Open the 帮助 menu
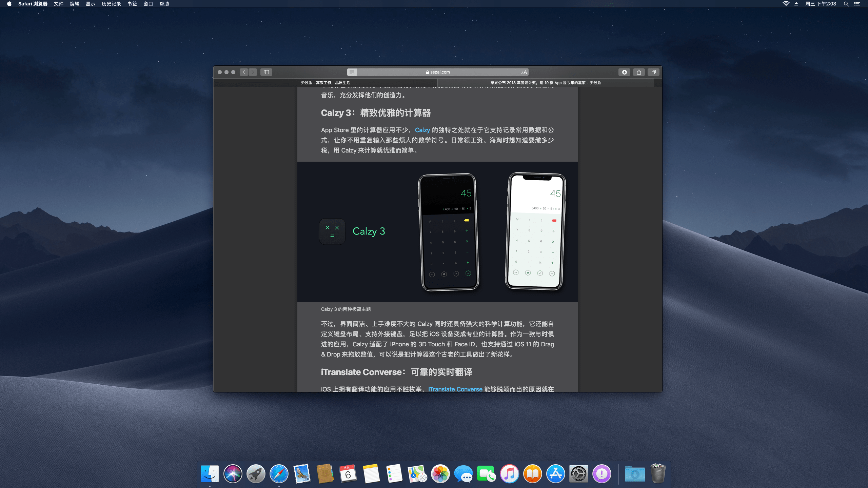Viewport: 868px width, 488px height. tap(164, 4)
